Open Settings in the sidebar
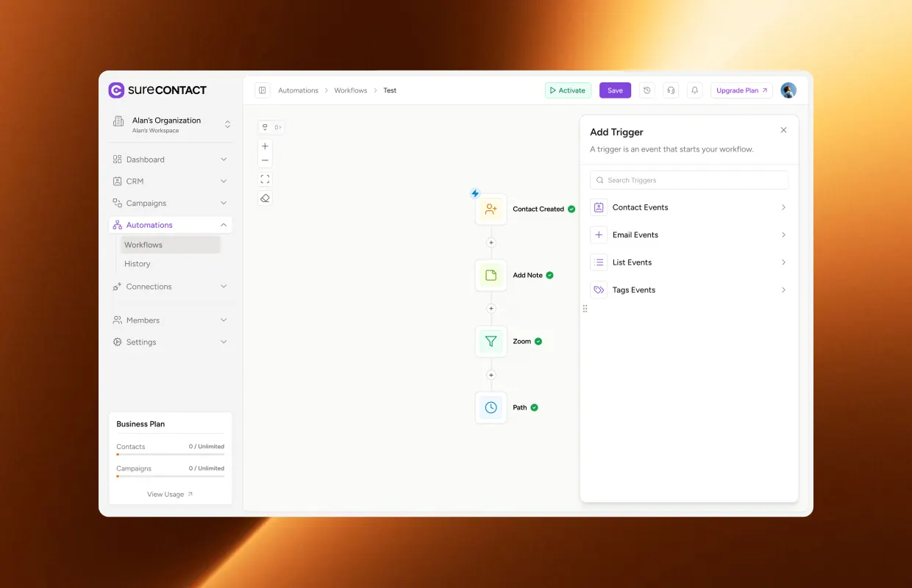The width and height of the screenshot is (912, 588). click(171, 342)
